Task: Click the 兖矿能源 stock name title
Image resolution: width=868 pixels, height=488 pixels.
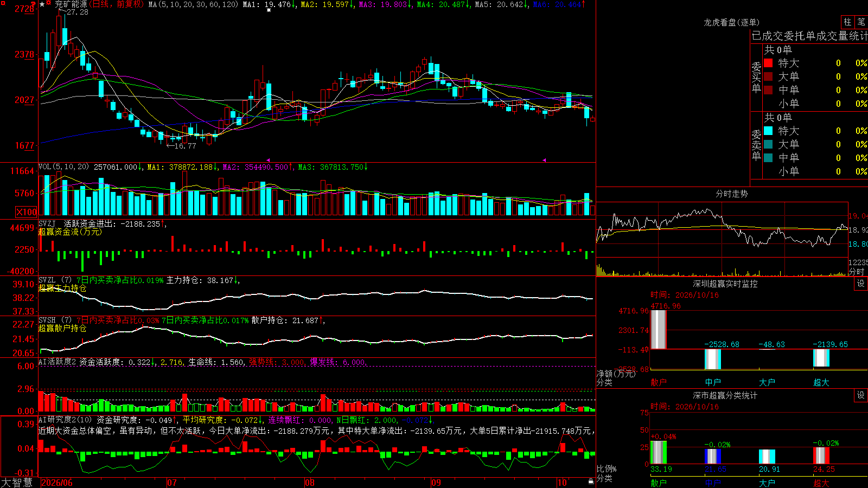Action: (71, 4)
